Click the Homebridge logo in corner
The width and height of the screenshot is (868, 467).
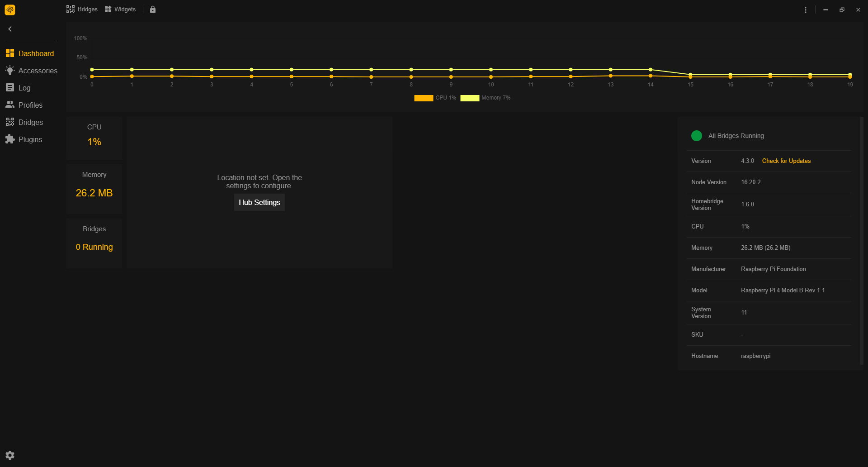click(10, 10)
